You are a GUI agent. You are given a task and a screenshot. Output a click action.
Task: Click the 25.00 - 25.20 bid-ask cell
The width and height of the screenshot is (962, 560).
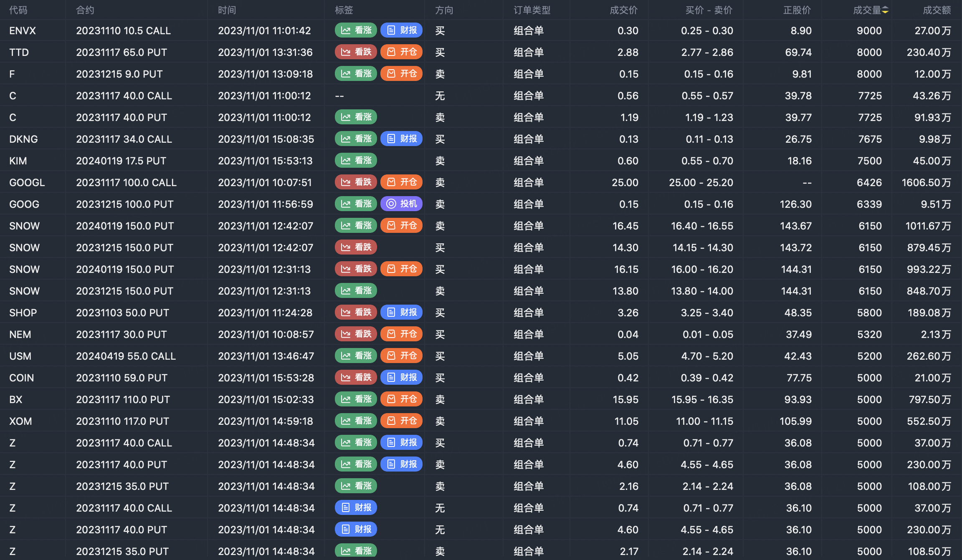701,182
